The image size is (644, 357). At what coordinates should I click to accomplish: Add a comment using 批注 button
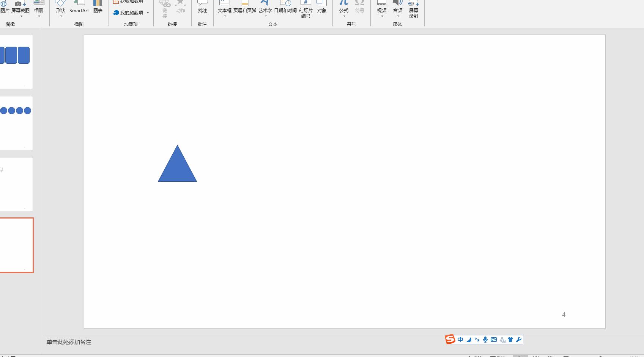tap(202, 7)
